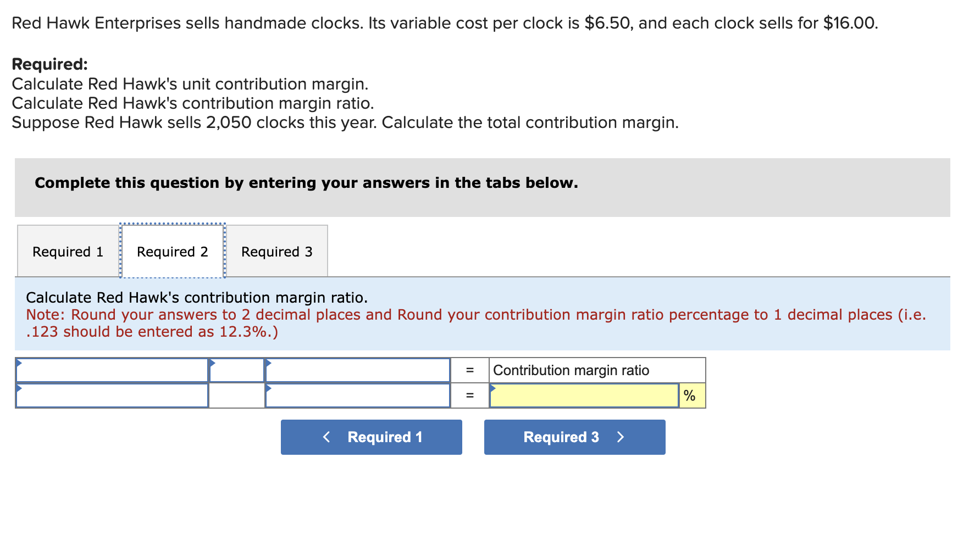980x541 pixels.
Task: Open the denominator value cell dropdown flag
Action: coord(268,387)
